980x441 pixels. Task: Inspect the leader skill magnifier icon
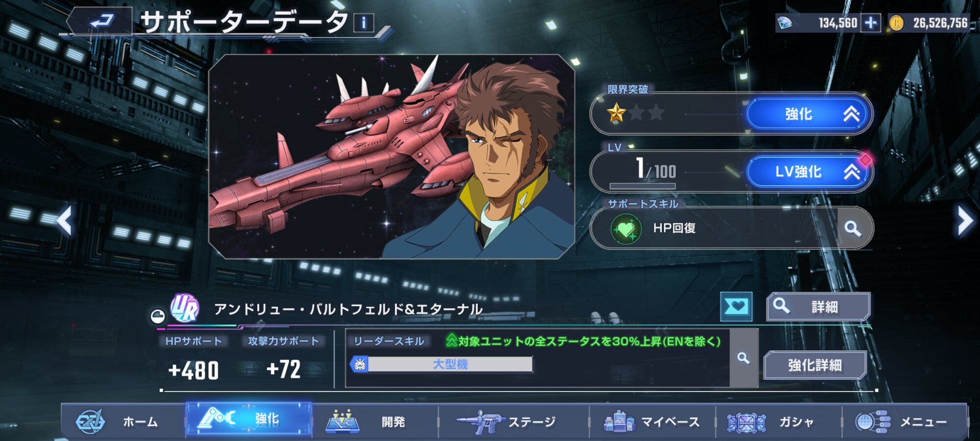(743, 358)
